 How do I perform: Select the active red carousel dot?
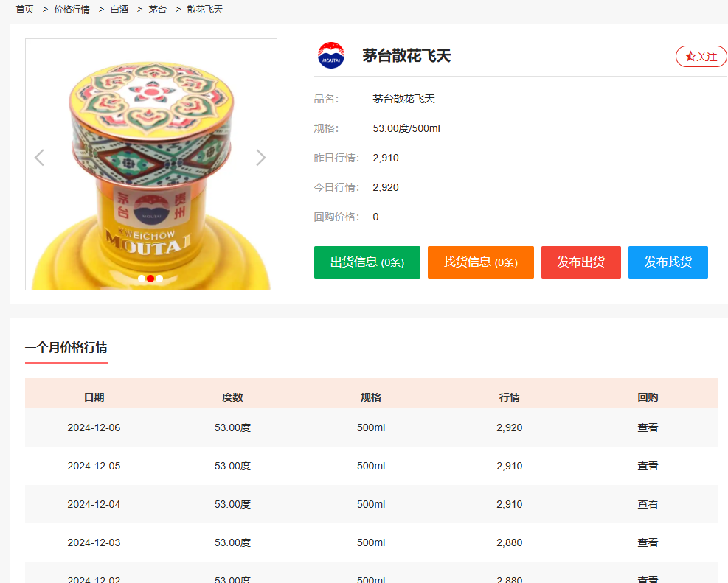(150, 279)
